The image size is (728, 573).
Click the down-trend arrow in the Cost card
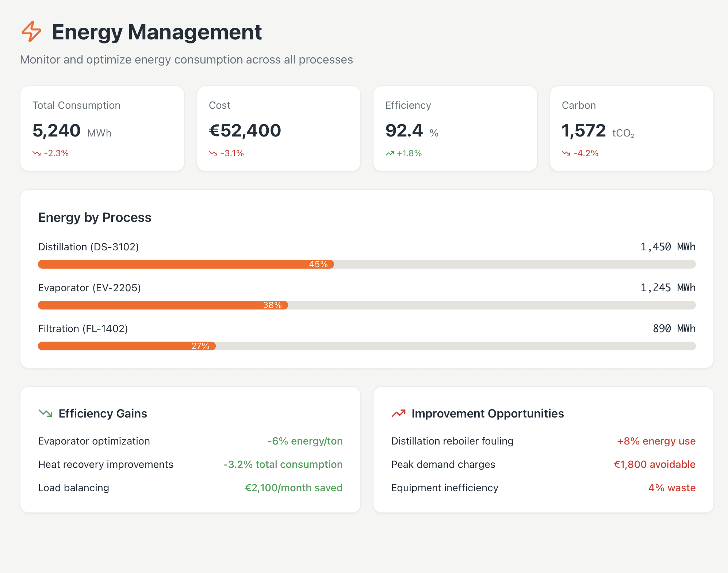pos(213,153)
